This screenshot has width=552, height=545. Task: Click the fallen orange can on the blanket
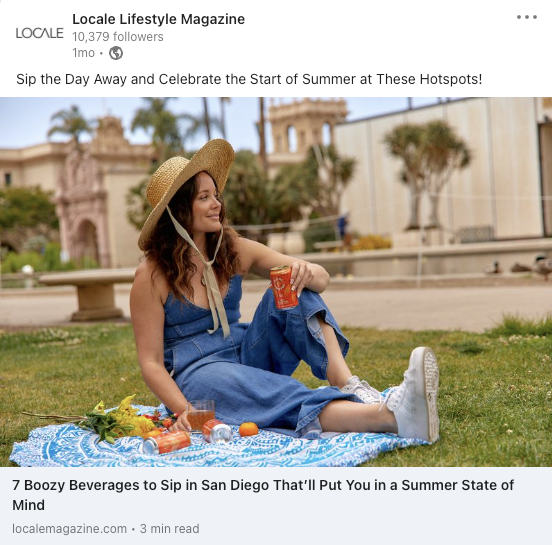(166, 442)
